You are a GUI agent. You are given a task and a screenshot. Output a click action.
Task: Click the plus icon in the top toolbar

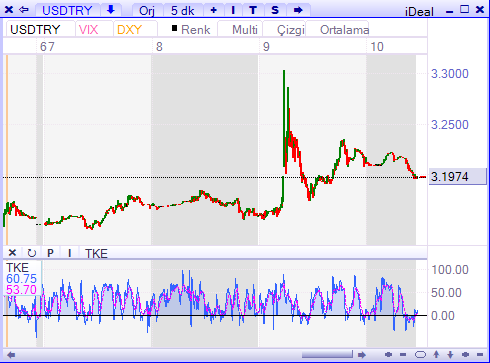[x=214, y=10]
